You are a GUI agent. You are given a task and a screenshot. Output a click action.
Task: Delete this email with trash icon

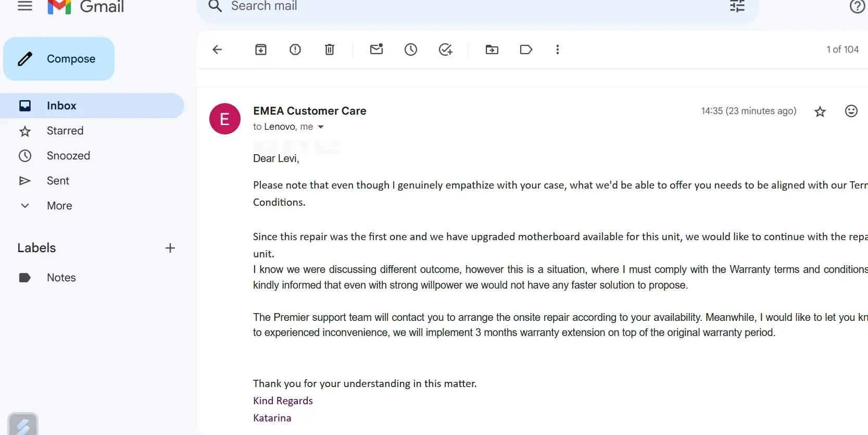330,49
